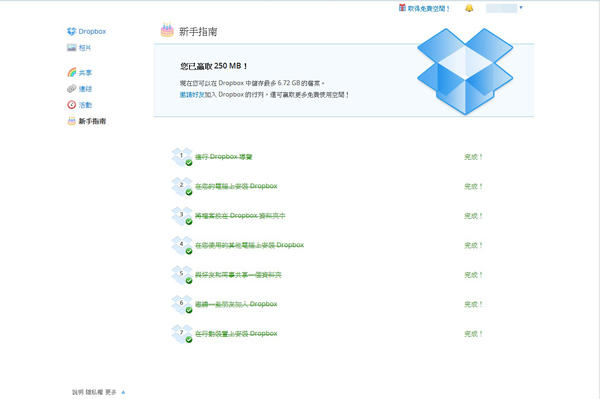Click the step 1 box icon
Screen dimensions: 600x399
pyautogui.click(x=182, y=157)
